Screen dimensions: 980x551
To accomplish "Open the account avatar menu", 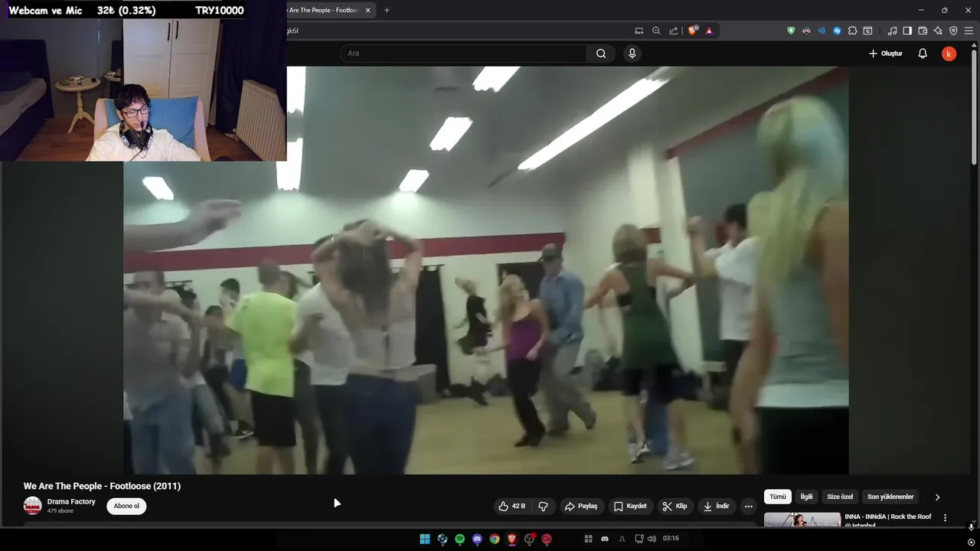I will (949, 54).
